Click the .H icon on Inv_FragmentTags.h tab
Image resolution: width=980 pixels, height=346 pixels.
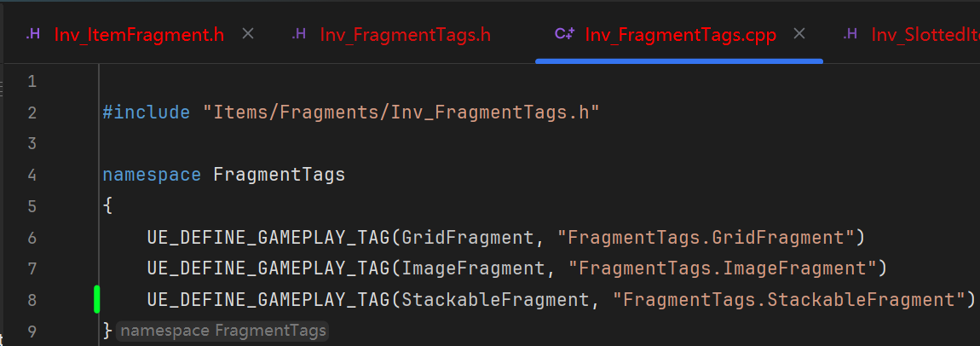(x=299, y=35)
